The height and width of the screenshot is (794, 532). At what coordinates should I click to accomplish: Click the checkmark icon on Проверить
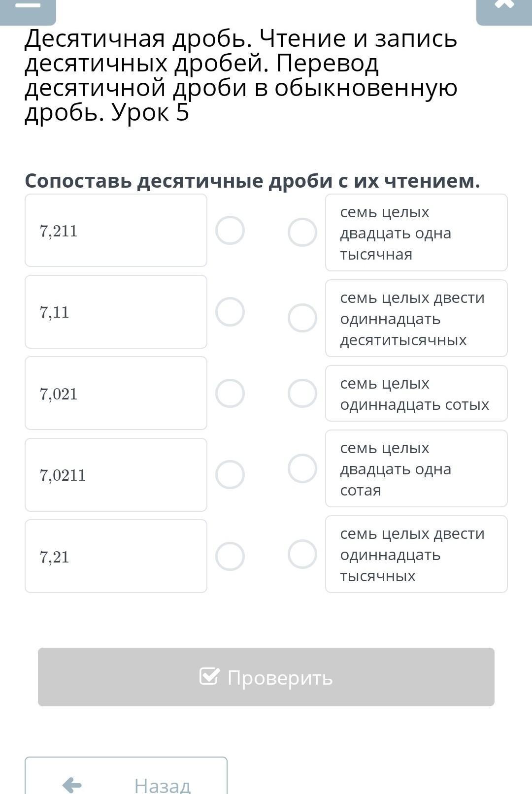(209, 676)
